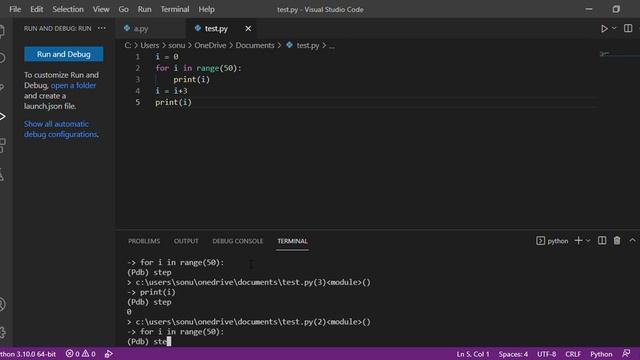
Task: Click 'Ln 5, Col 1' in status bar
Action: pyautogui.click(x=473, y=354)
